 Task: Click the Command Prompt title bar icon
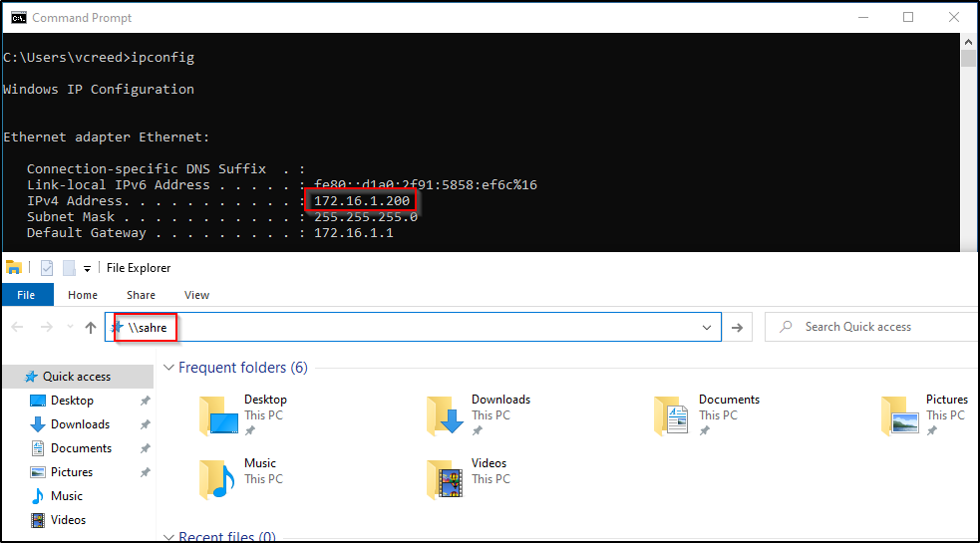[x=19, y=18]
